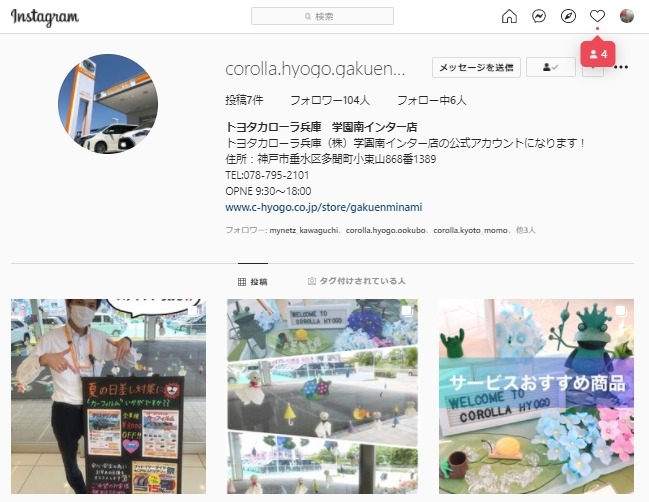The width and height of the screenshot is (649, 502).
Task: Click corolla.kyoto_momo follower link
Action: click(470, 230)
